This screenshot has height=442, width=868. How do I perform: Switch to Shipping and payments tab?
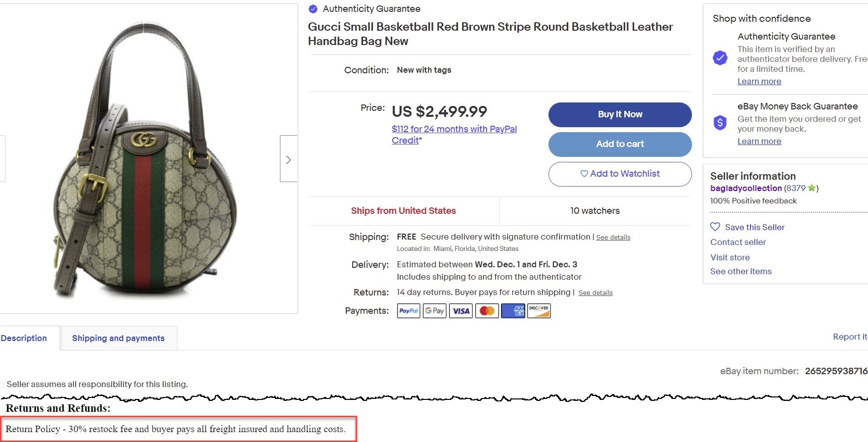[118, 338]
